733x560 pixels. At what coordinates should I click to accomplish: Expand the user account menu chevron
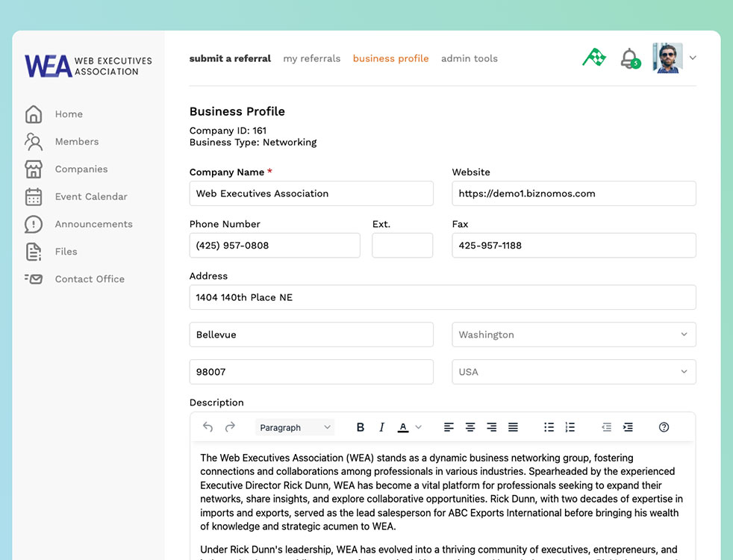(x=693, y=58)
